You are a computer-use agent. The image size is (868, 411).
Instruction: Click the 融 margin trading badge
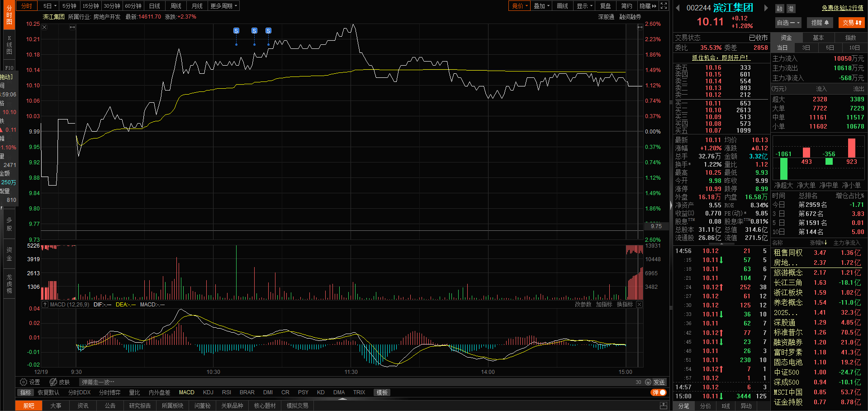(x=779, y=9)
